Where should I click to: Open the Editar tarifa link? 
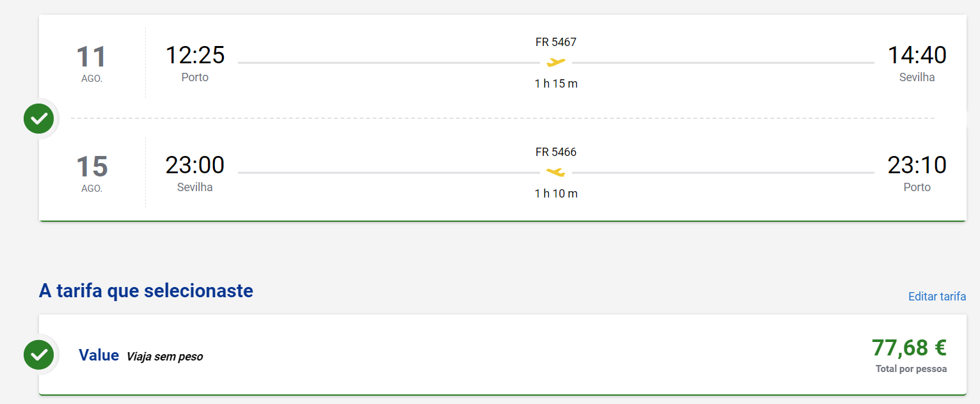pyautogui.click(x=937, y=297)
